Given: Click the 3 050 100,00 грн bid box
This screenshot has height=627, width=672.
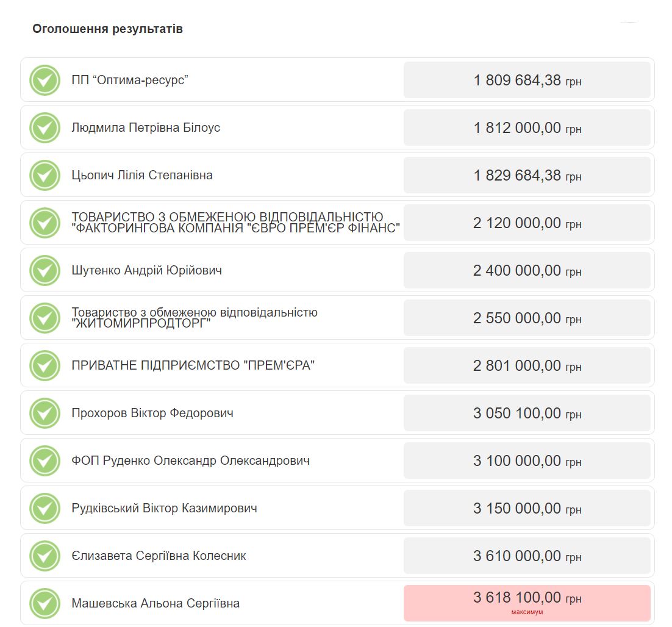Looking at the screenshot, I should tap(527, 413).
